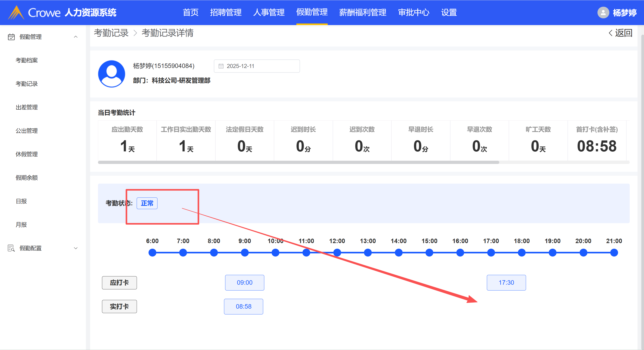
Task: Click the Crowe logo icon
Action: coord(16,13)
